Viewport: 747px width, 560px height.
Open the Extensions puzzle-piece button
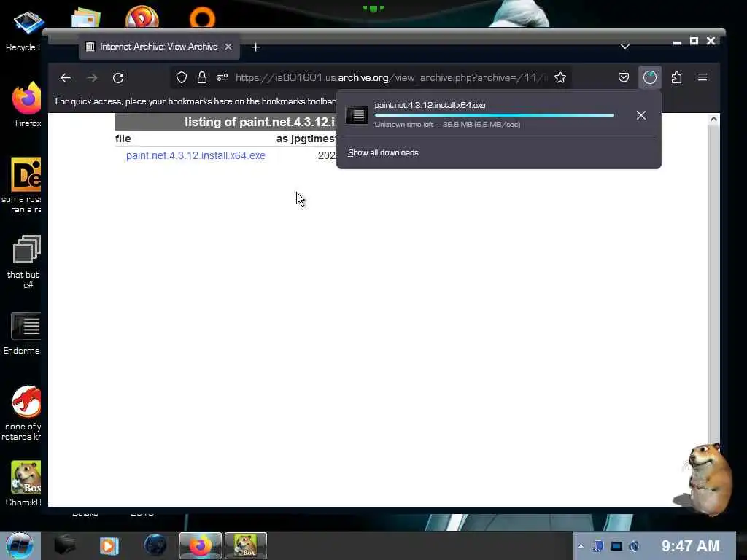pyautogui.click(x=676, y=77)
